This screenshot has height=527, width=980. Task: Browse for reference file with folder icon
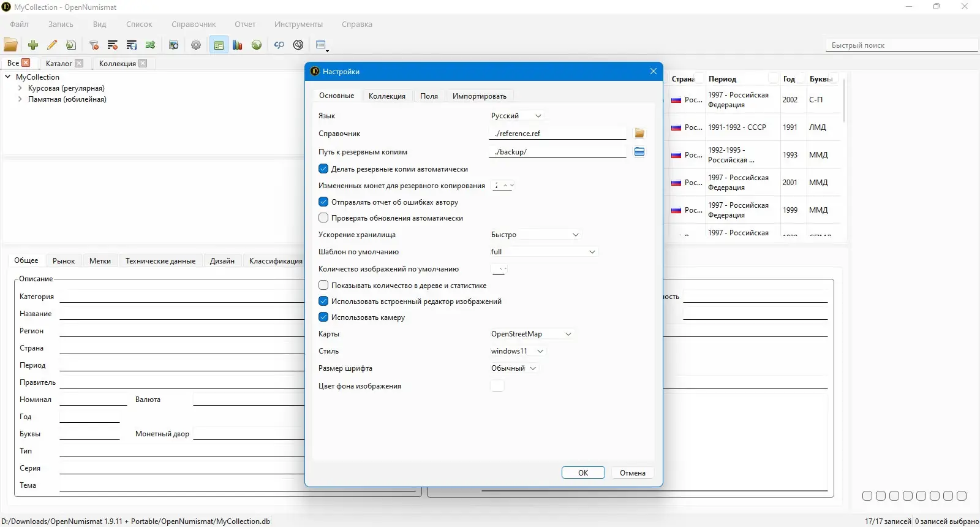click(x=639, y=134)
